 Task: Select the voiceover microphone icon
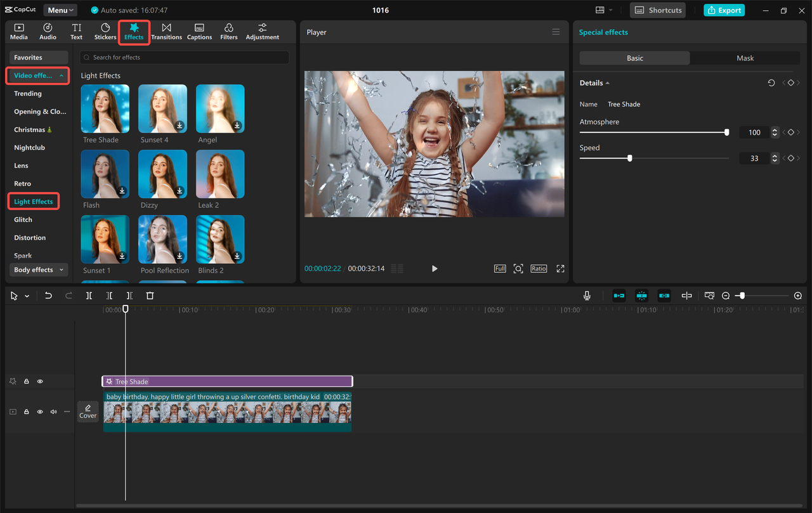[x=587, y=295]
